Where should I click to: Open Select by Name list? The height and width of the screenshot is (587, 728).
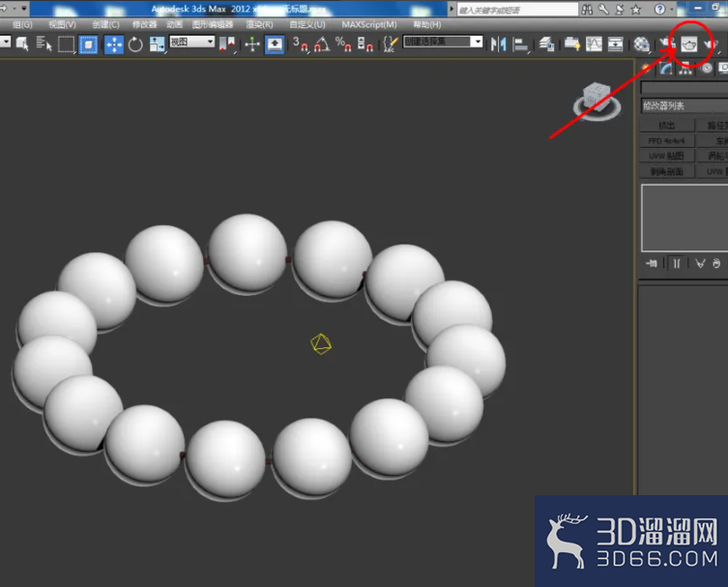click(x=44, y=44)
